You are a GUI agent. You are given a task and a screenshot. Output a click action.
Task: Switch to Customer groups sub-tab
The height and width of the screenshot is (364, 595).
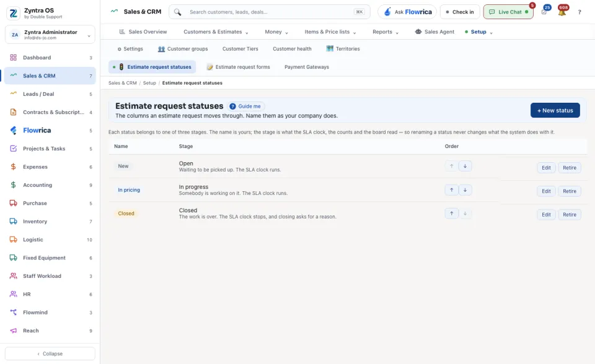tap(183, 49)
